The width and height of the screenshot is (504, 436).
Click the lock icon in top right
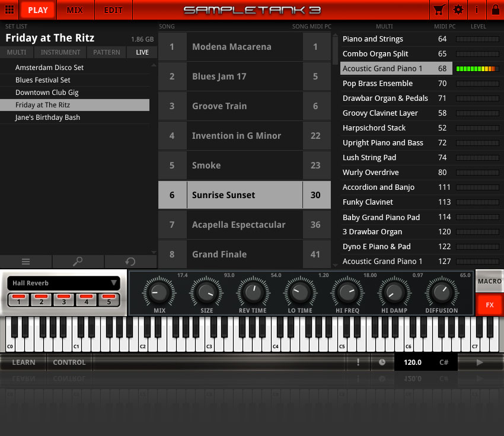496,9
